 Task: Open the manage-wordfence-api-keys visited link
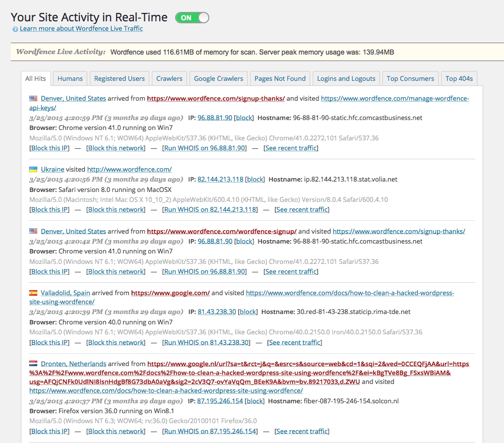click(395, 98)
